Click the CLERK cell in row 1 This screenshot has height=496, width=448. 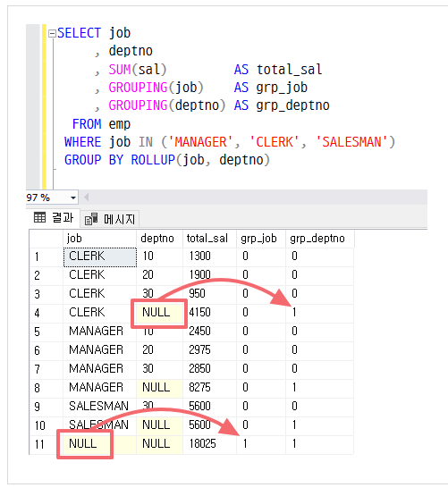[x=100, y=256]
